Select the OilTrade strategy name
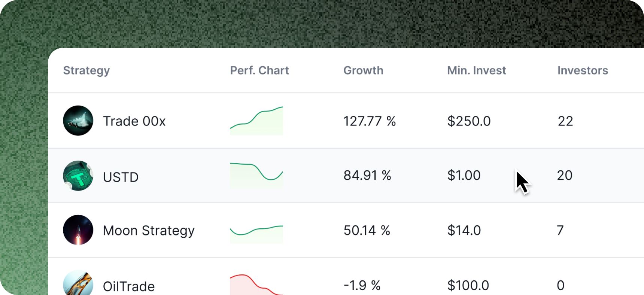Screen dimensions: 644x295 (129, 286)
